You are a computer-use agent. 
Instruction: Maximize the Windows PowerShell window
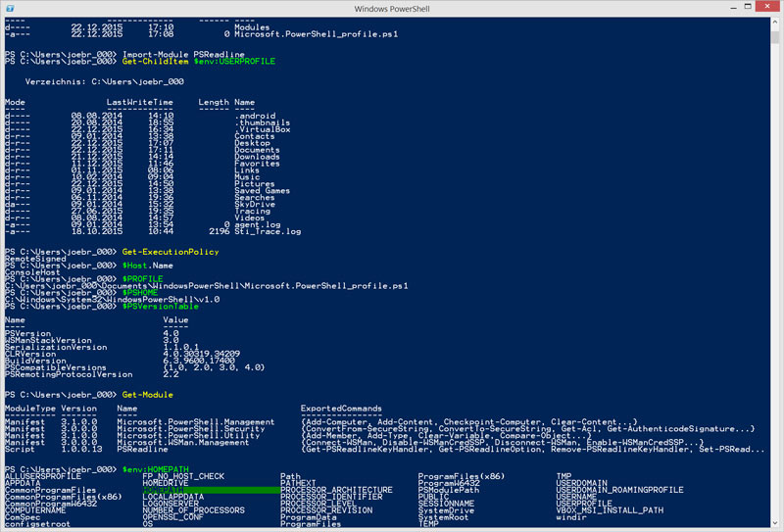748,7
